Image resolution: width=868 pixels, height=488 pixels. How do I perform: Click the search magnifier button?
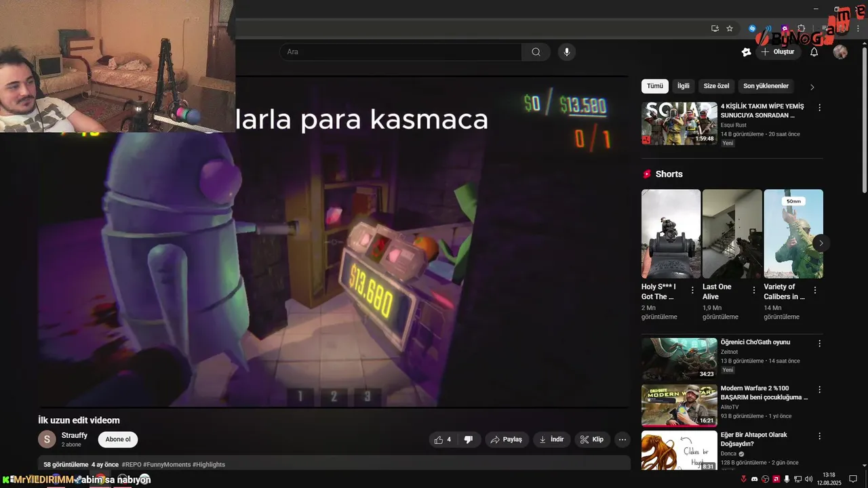(x=536, y=52)
